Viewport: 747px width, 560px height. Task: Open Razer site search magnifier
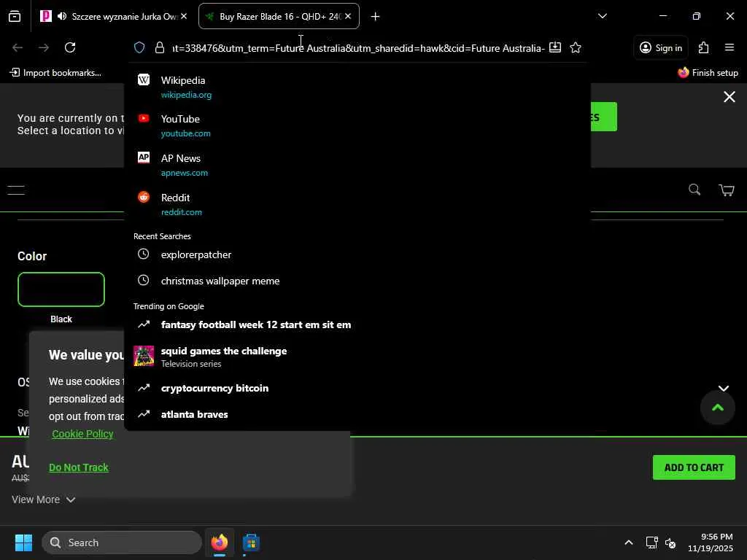click(694, 190)
